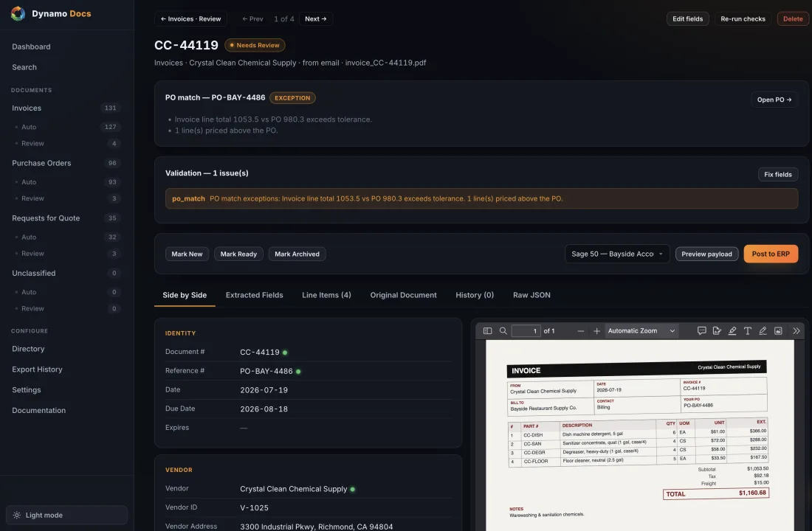
Task: Click the Post to ERP button
Action: click(x=771, y=254)
